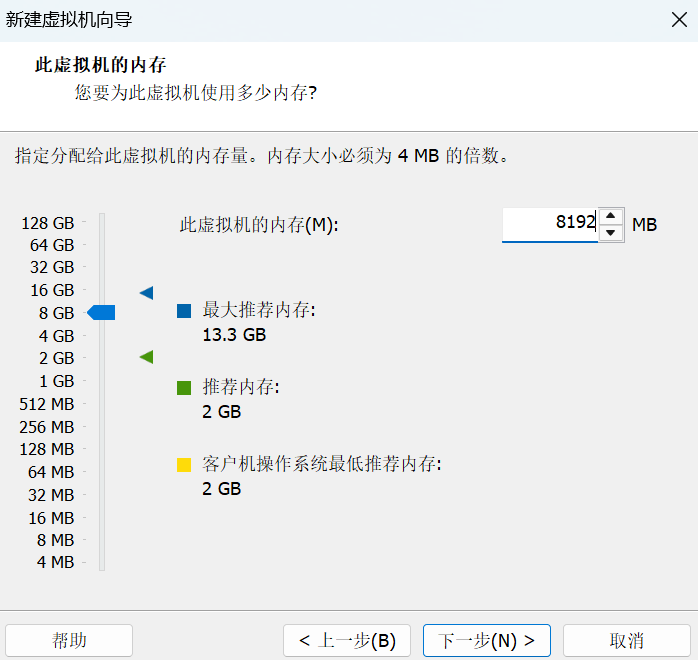Set the memory slider to 4 GB
Viewport: 698px width, 660px height.
[x=102, y=336]
